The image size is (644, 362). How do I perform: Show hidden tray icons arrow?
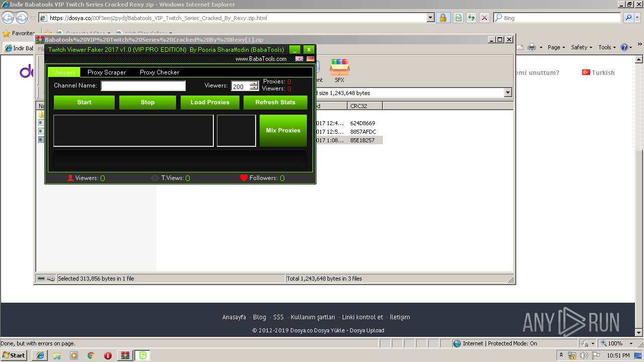(x=561, y=355)
